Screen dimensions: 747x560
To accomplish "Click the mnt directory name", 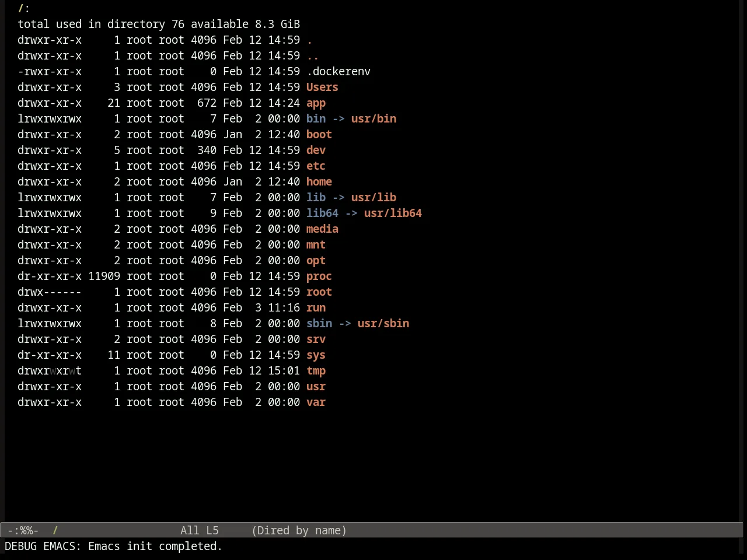I will [x=316, y=245].
